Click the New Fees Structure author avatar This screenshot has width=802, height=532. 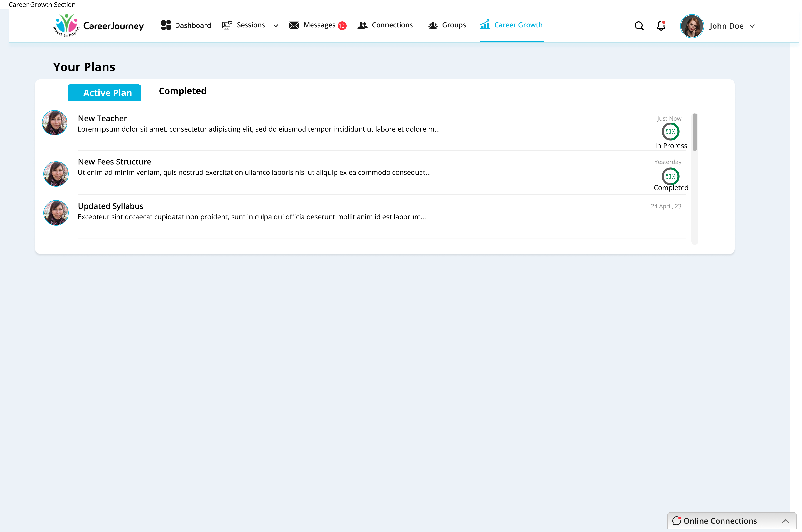pos(56,174)
